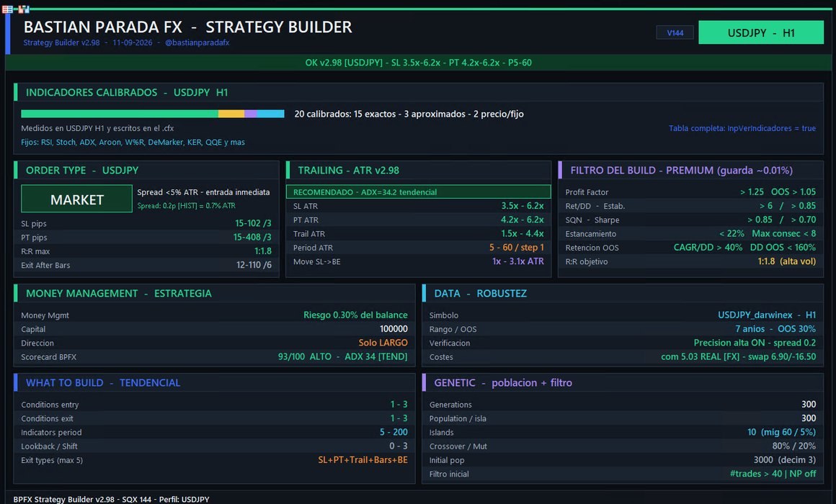Click the Ret/DD - Estab. row label
The height and width of the screenshot is (504, 836).
[595, 206]
